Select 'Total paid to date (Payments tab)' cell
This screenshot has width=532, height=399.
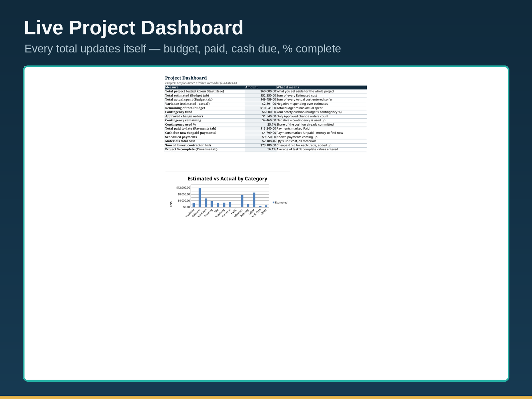(x=205, y=129)
